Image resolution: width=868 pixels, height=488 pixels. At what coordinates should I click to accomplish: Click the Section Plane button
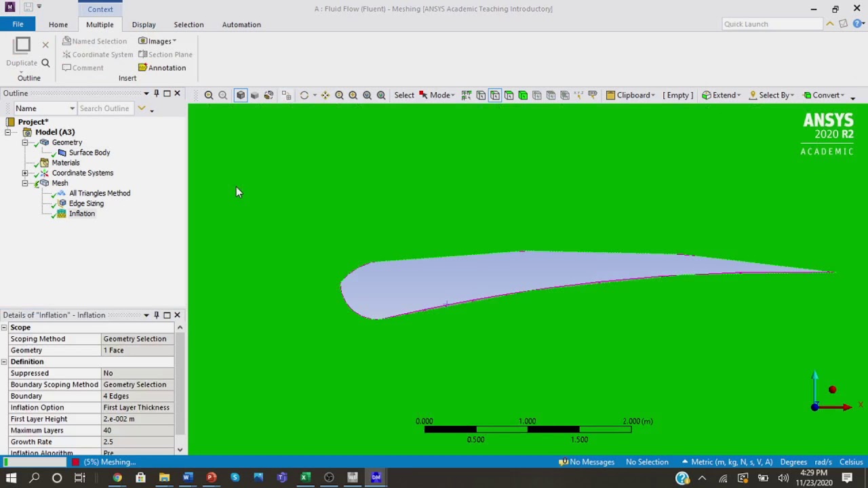point(165,54)
